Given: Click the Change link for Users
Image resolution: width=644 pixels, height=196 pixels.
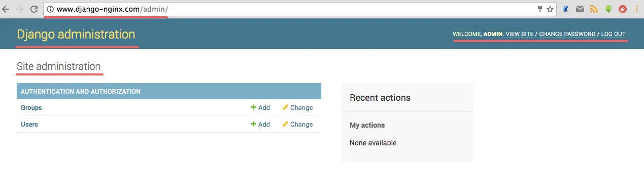Looking at the screenshot, I should [301, 124].
